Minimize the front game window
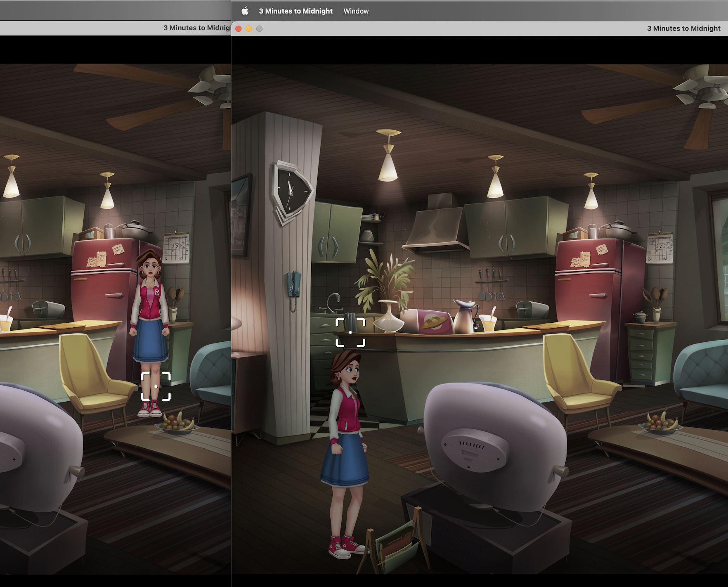The width and height of the screenshot is (728, 587). [249, 28]
